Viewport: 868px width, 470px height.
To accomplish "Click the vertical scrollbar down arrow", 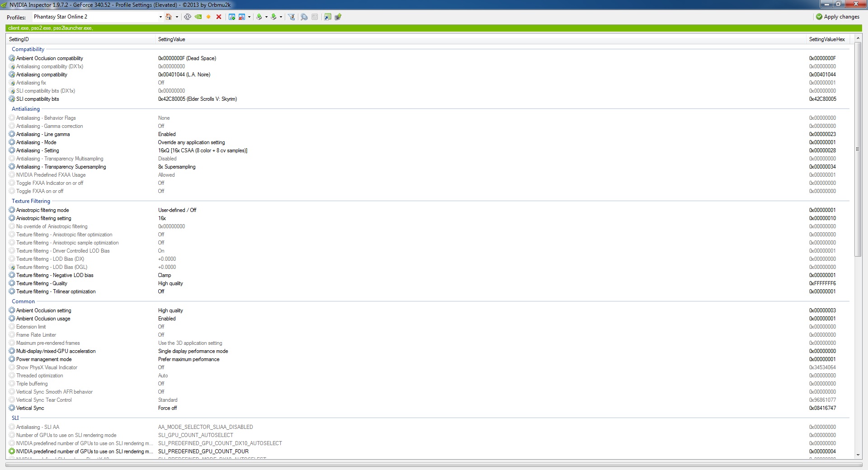I will click(x=858, y=455).
